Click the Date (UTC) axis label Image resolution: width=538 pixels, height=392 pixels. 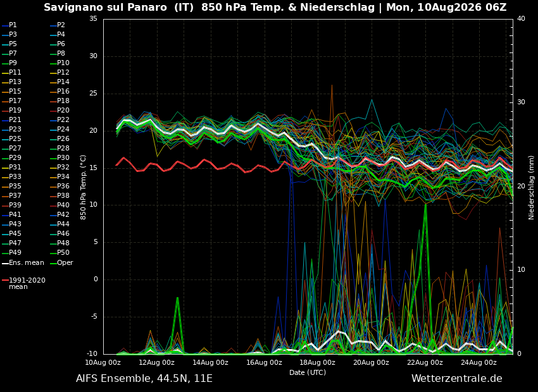pos(308,372)
